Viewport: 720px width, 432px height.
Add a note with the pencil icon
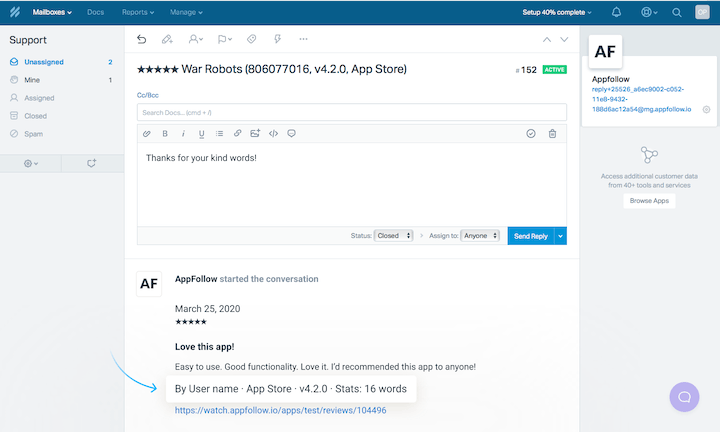click(167, 39)
